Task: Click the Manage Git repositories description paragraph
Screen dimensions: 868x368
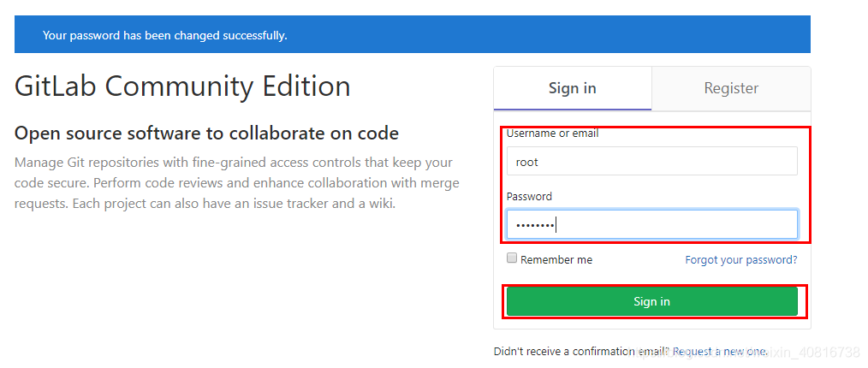Action: 233,163
